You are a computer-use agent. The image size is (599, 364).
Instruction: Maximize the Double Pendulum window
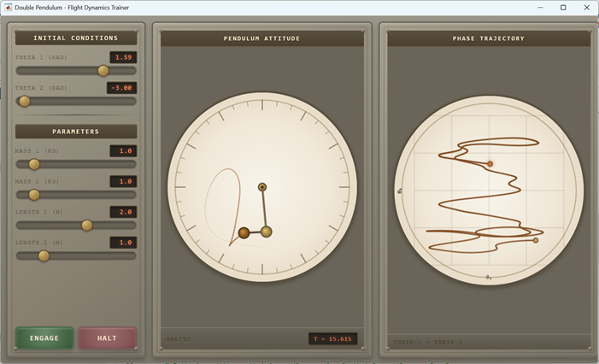coord(563,8)
